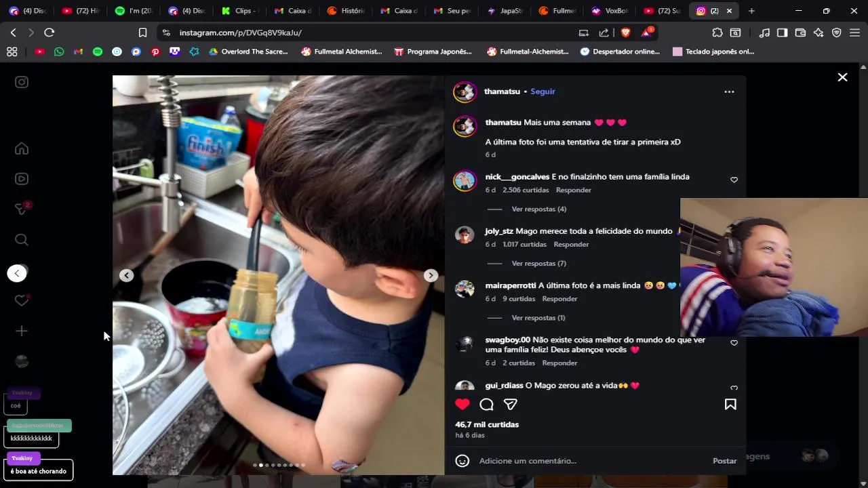
Task: Open the search icon in Instagram sidebar
Action: click(x=22, y=240)
